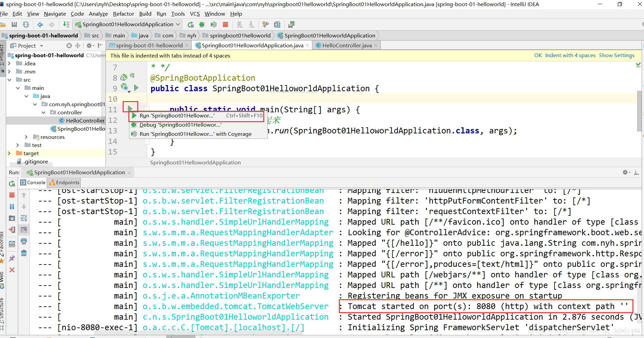Select Run with Coverage in the popup

point(198,134)
